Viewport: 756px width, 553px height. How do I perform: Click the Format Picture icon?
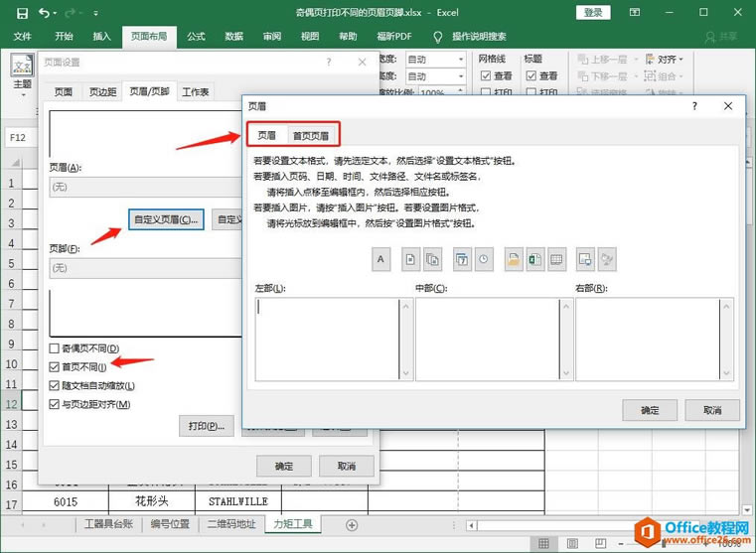[x=607, y=260]
